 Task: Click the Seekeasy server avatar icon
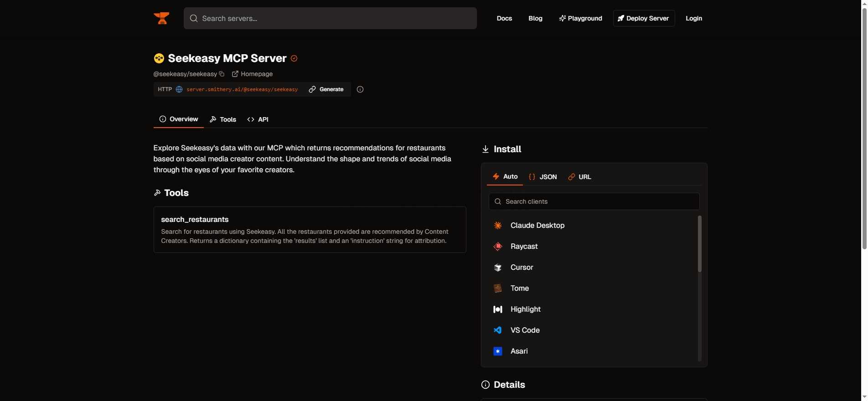(159, 58)
